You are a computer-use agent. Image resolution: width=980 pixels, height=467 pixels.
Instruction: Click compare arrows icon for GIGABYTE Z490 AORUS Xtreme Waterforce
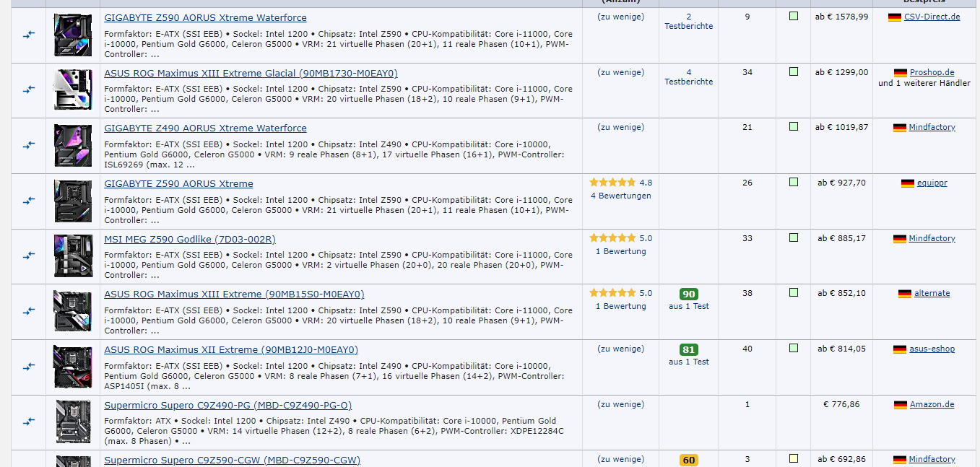[x=29, y=145]
